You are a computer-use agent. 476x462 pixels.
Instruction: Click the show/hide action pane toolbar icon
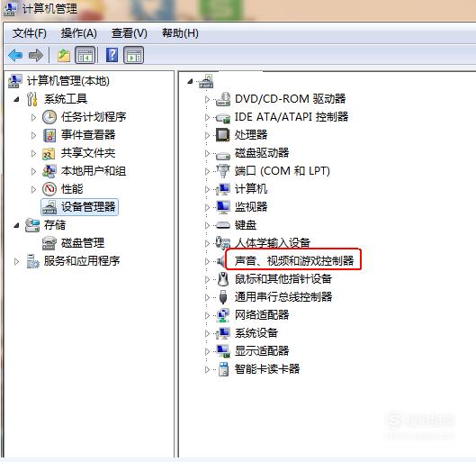pos(133,55)
